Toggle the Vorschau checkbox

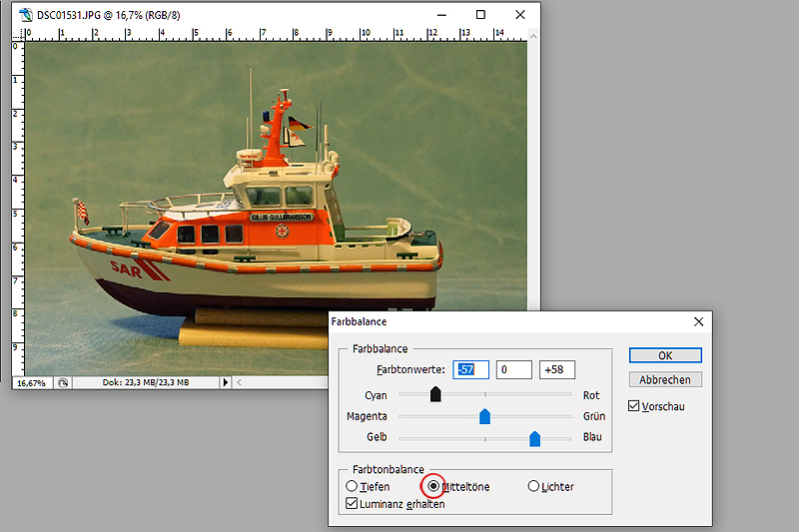click(x=633, y=406)
